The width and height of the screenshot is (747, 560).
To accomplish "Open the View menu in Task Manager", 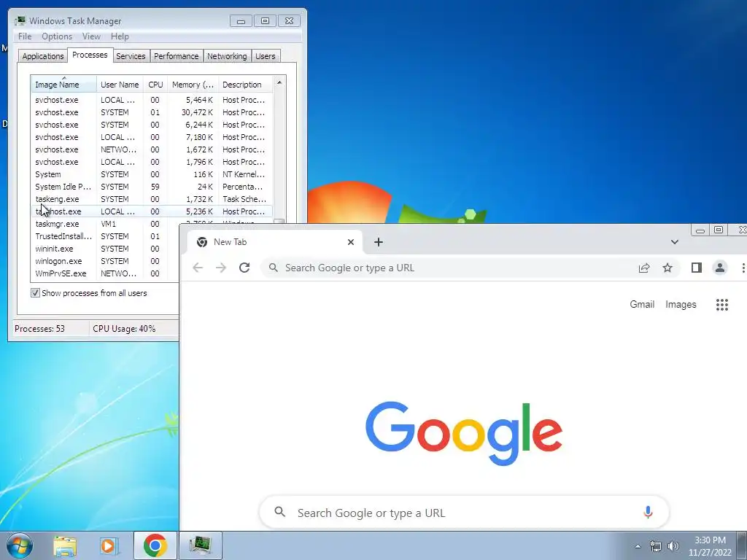I will (x=91, y=36).
